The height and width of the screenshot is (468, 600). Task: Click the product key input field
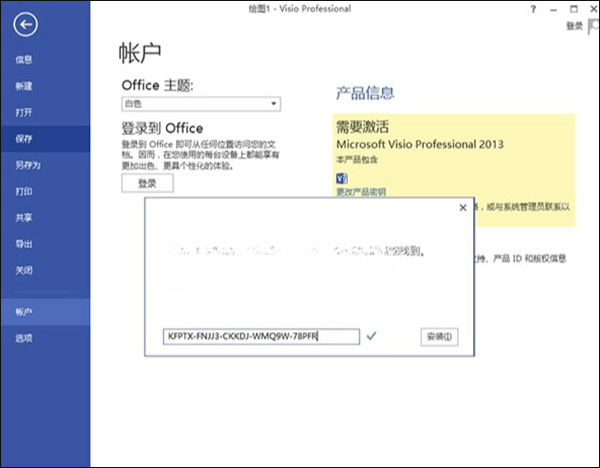pos(260,337)
